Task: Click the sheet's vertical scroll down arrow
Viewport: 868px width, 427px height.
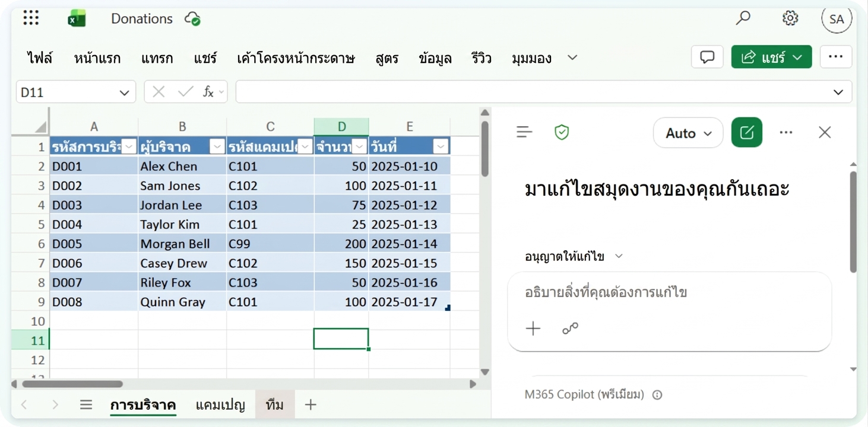Action: (x=485, y=372)
